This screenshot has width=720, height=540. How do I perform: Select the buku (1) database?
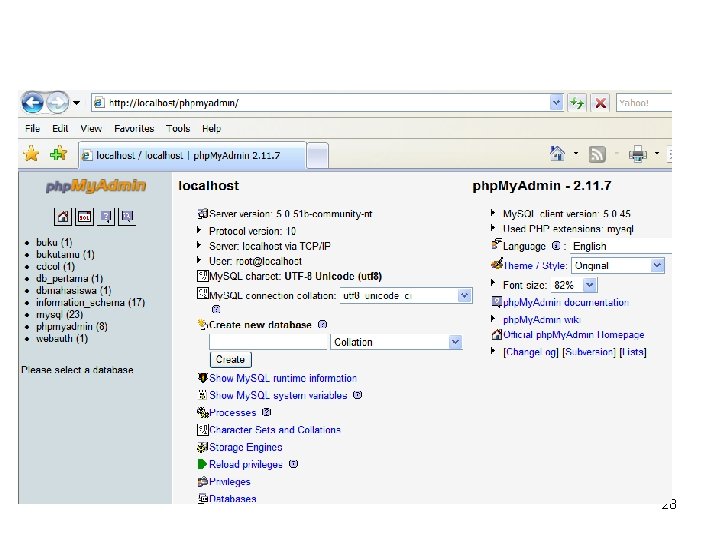pos(54,242)
